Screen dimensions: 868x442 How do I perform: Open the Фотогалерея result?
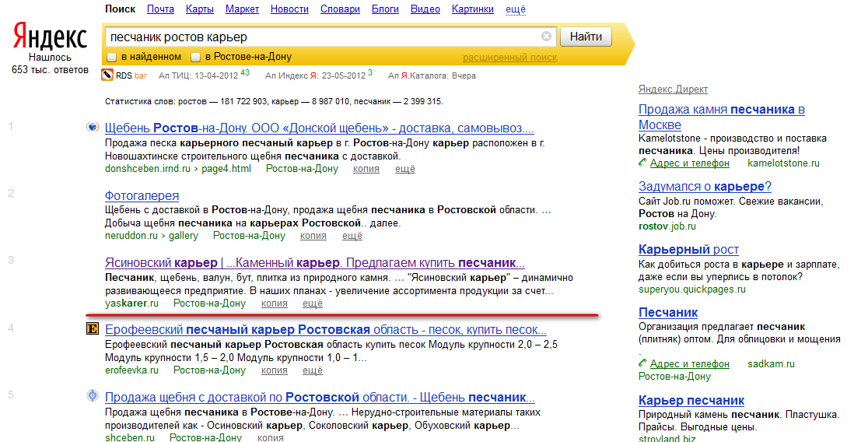click(142, 195)
